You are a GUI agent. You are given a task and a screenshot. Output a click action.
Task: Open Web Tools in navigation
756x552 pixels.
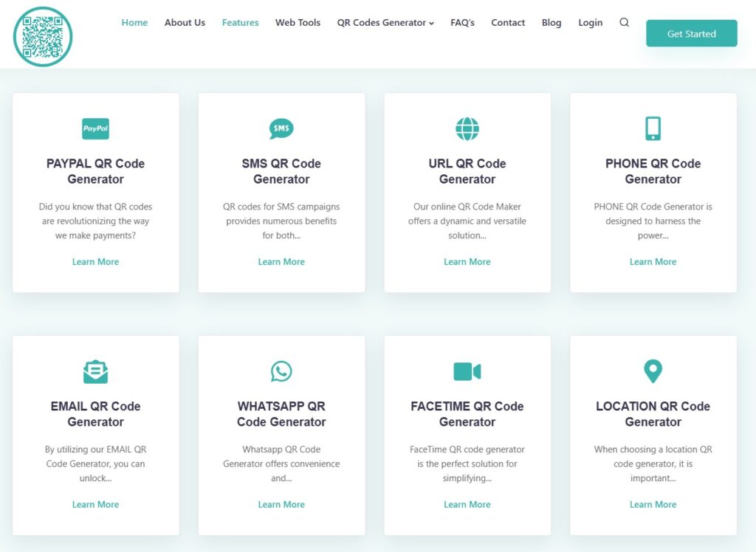[298, 23]
